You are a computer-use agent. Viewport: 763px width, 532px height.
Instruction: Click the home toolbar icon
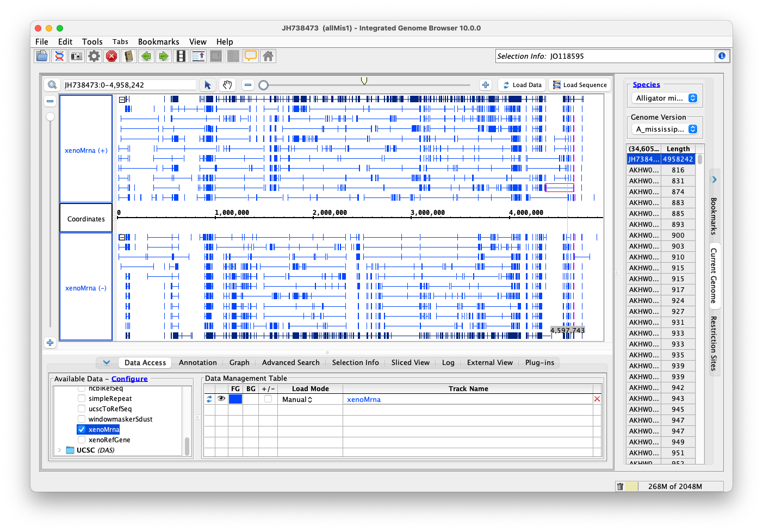point(268,56)
